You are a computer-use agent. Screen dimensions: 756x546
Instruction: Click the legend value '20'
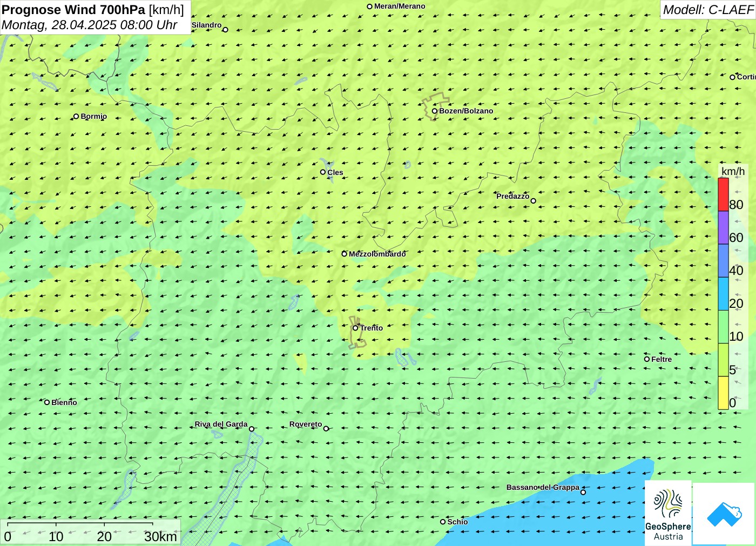pos(736,304)
